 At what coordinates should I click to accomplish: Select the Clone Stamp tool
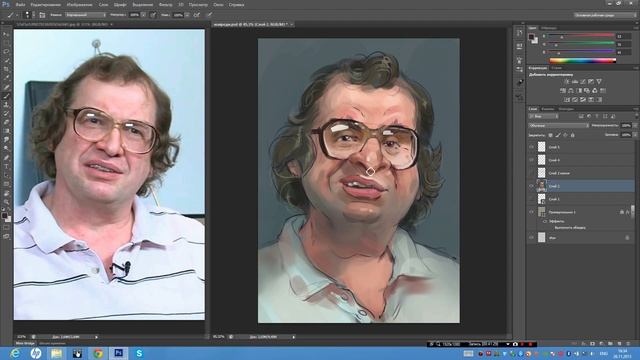click(6, 105)
